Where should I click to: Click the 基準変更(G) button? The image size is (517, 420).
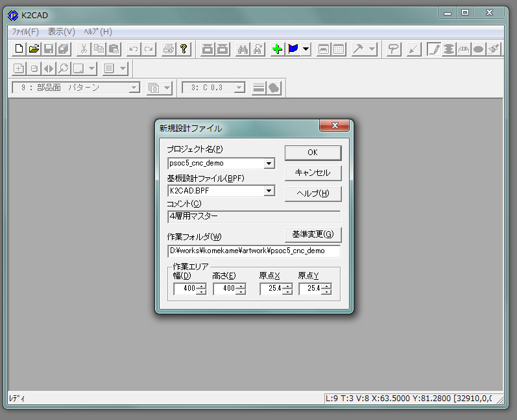click(313, 234)
